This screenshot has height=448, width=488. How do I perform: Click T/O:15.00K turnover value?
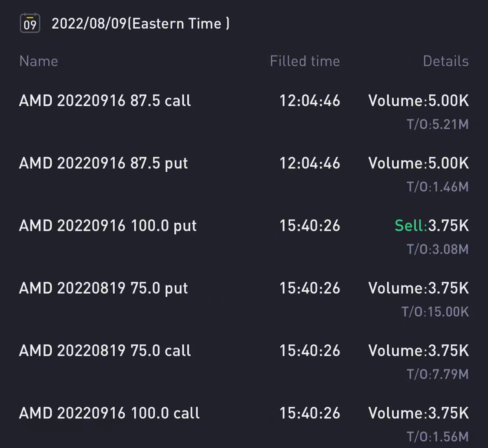(435, 312)
